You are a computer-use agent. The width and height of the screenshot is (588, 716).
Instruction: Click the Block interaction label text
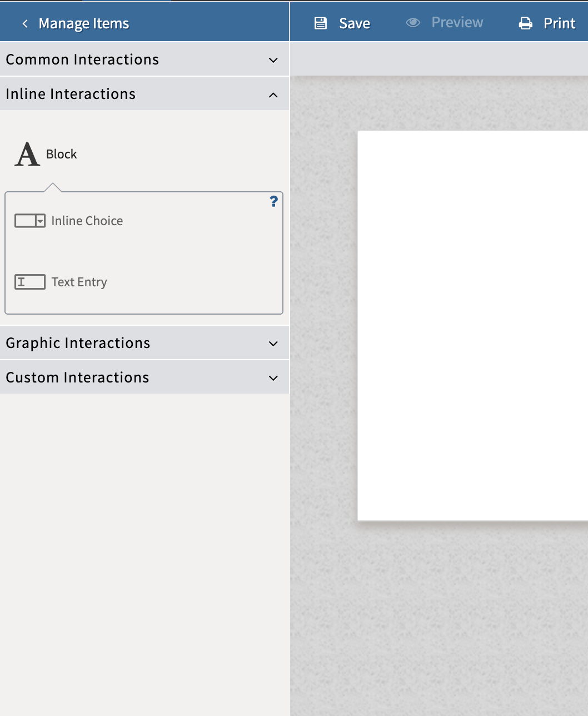[63, 154]
